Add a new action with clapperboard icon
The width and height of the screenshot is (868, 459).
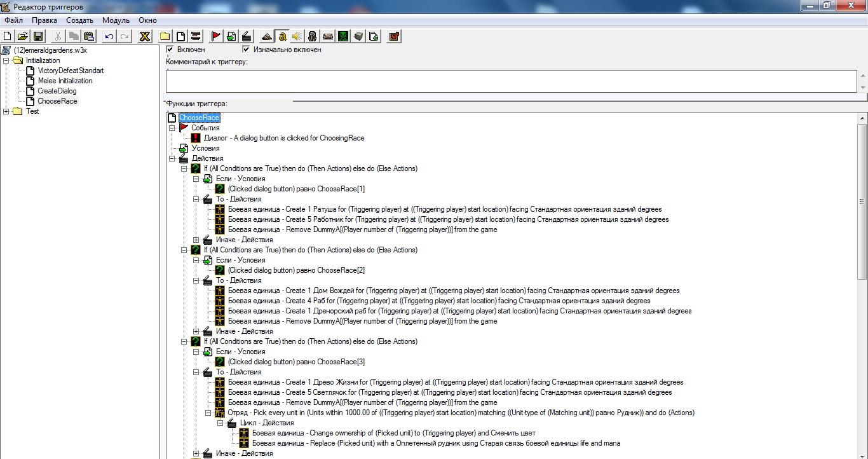point(247,36)
